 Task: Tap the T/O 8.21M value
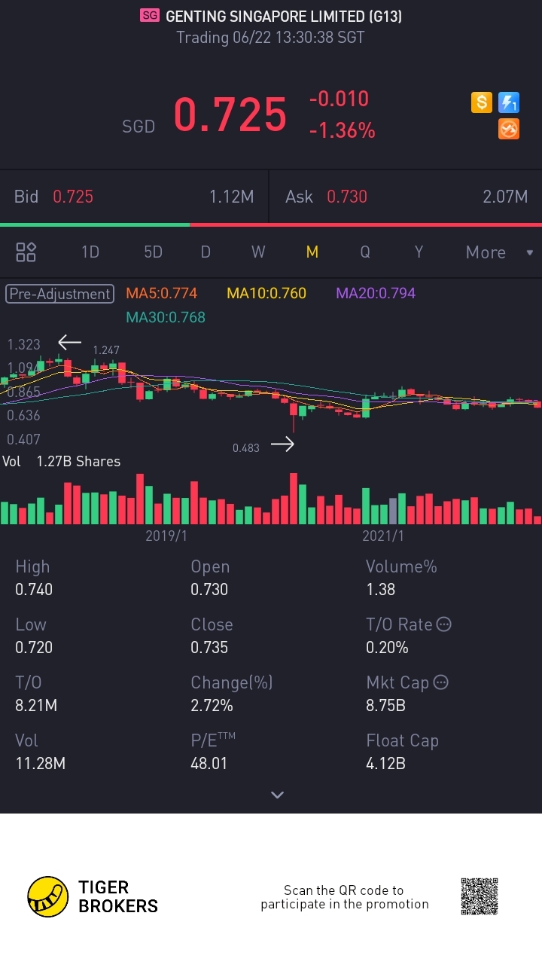click(x=36, y=705)
